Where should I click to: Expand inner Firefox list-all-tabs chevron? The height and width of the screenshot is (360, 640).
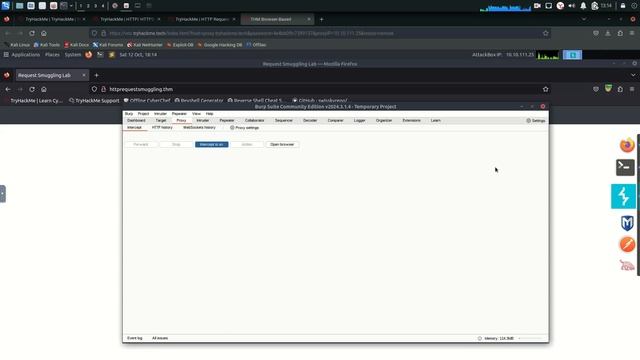point(633,76)
